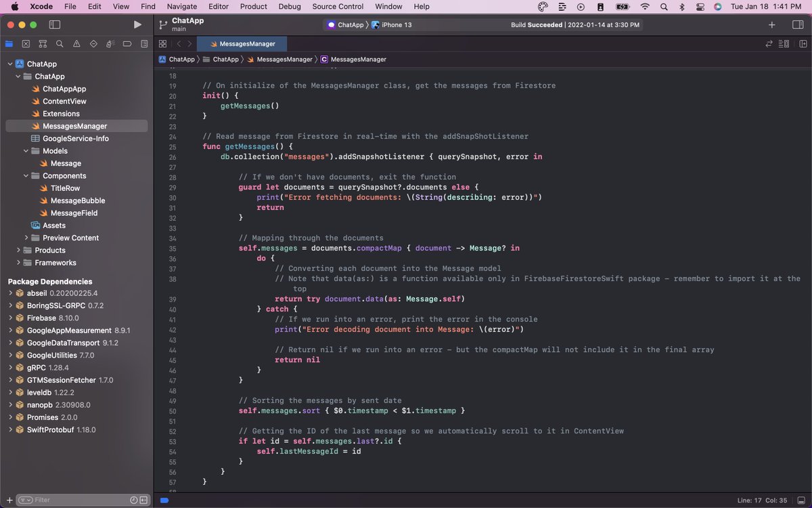This screenshot has height=508, width=812.
Task: Click the related items grid icon
Action: click(x=163, y=44)
